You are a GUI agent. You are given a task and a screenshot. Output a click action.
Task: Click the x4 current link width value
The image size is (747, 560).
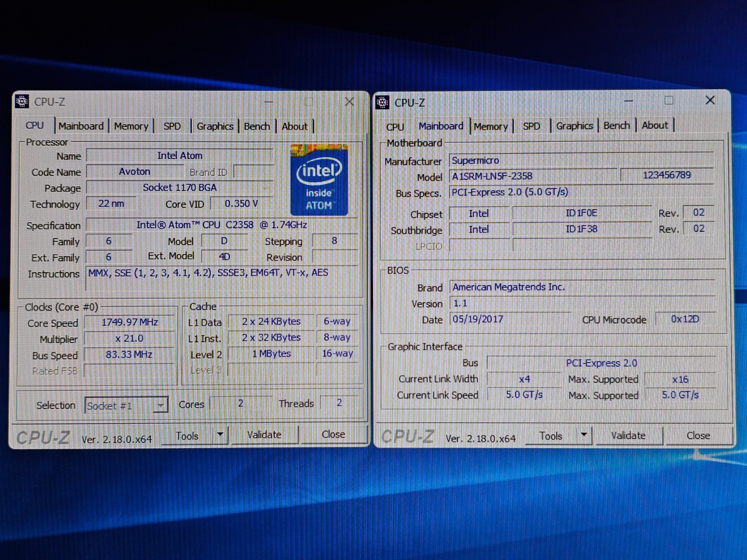525,379
